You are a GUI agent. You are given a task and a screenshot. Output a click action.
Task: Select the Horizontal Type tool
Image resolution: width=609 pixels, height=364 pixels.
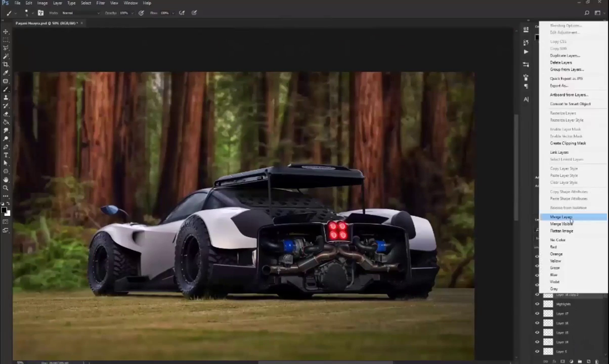click(6, 155)
